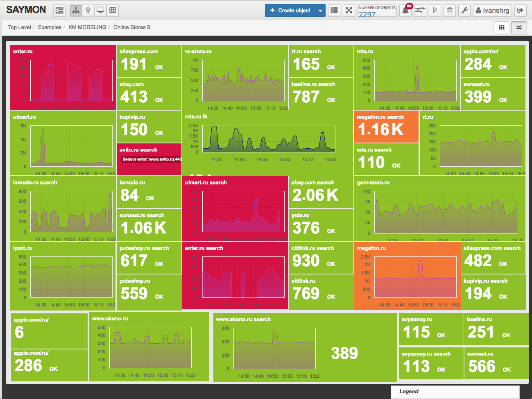Toggle the object tree sidebar panel
Viewport: 532px width, 399px height.
pyautogui.click(x=59, y=11)
